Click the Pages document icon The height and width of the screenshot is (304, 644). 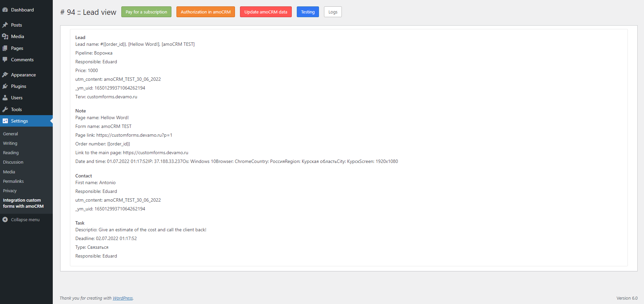coord(5,48)
